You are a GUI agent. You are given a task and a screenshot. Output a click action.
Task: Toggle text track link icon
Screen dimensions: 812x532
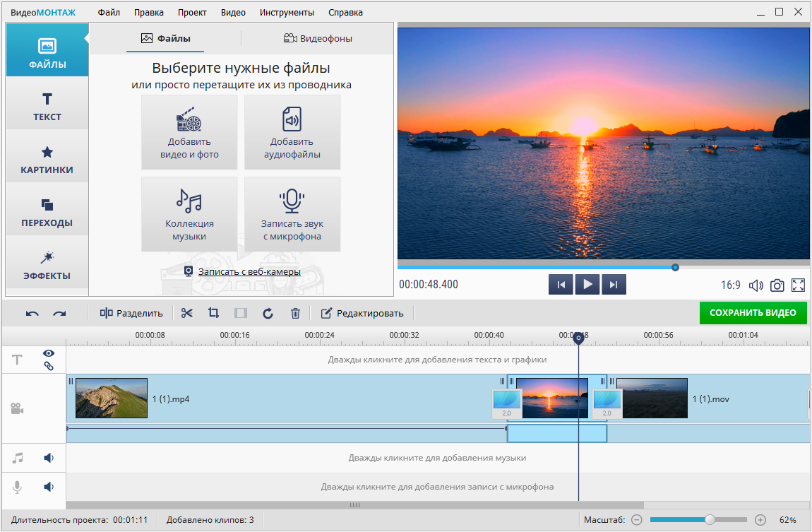49,366
